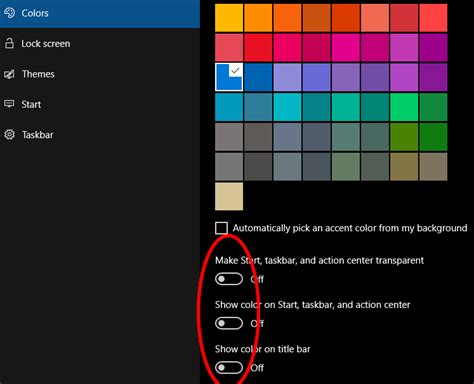Select the salmon swatch in the top row
Screen dimensions: 474x384
point(375,18)
